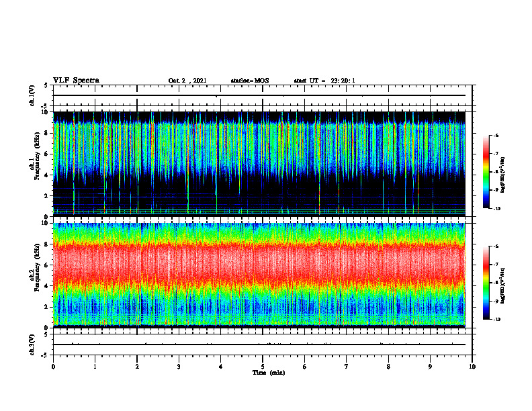The image size is (532, 411).
Task: Click the "-10" label on the ch.2 color bar
Action: (496, 319)
